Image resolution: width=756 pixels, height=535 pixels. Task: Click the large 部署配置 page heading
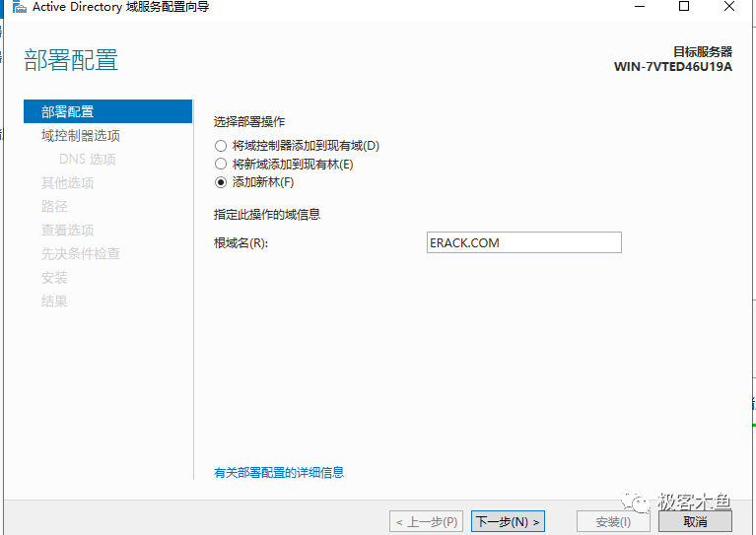[71, 60]
